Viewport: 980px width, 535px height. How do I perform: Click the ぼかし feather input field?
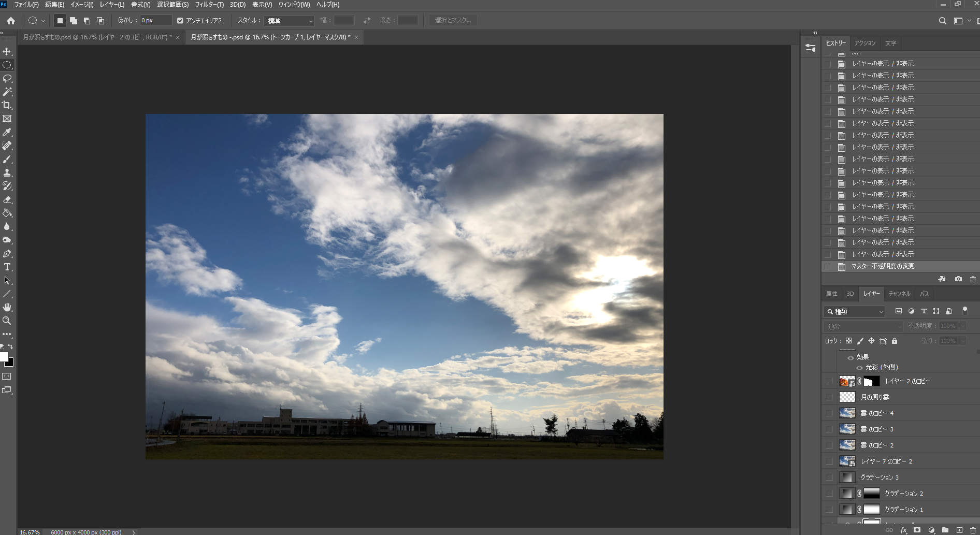(156, 21)
